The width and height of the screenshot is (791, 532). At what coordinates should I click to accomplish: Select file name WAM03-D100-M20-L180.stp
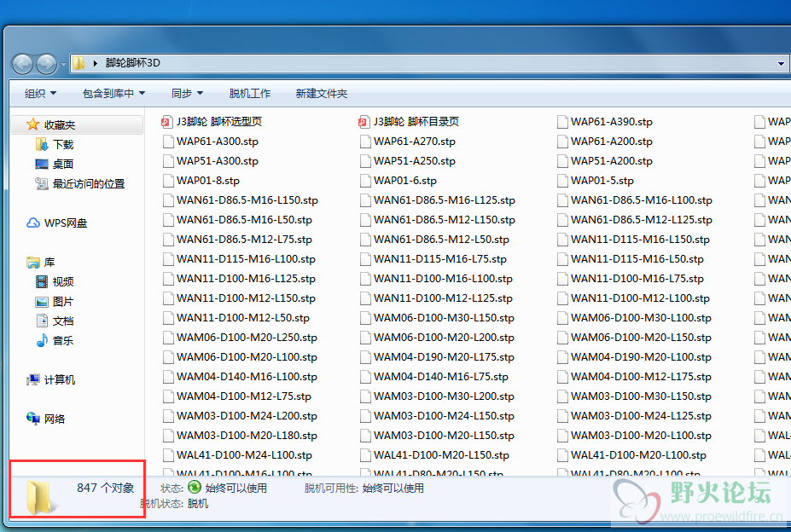coord(247,436)
